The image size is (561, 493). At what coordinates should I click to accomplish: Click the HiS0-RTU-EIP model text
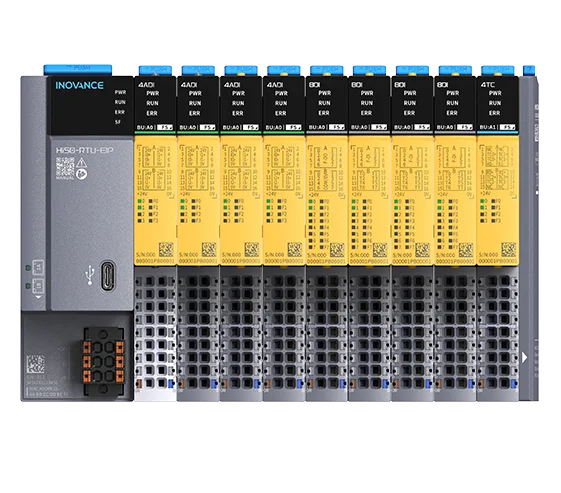click(x=84, y=150)
